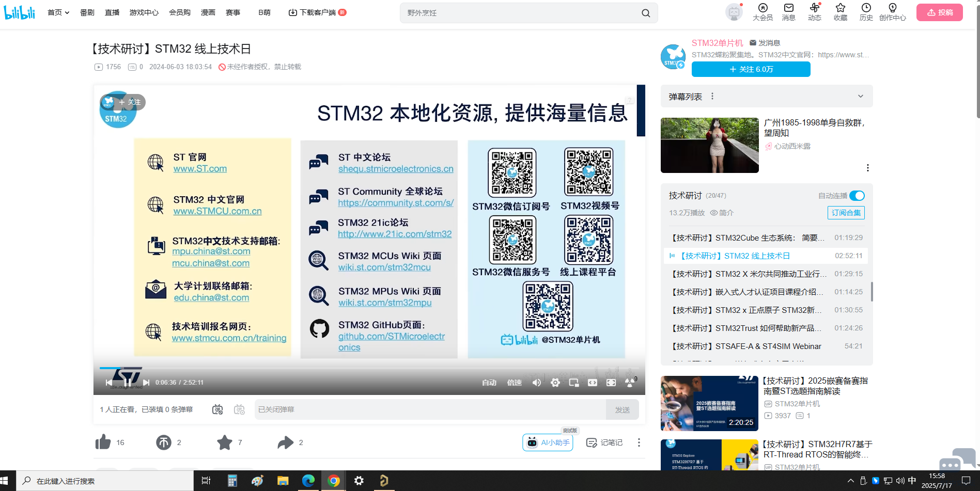This screenshot has height=491, width=980.
Task: Open the AI小助手 assistant
Action: 548,442
